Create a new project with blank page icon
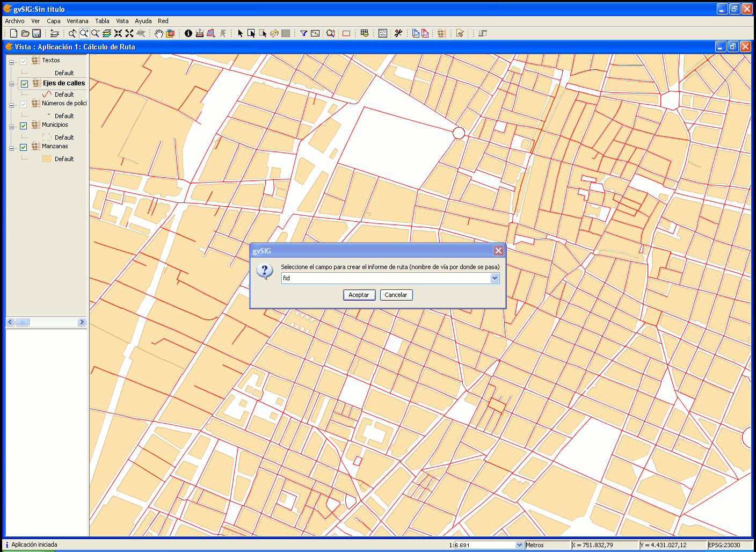 pos(13,33)
